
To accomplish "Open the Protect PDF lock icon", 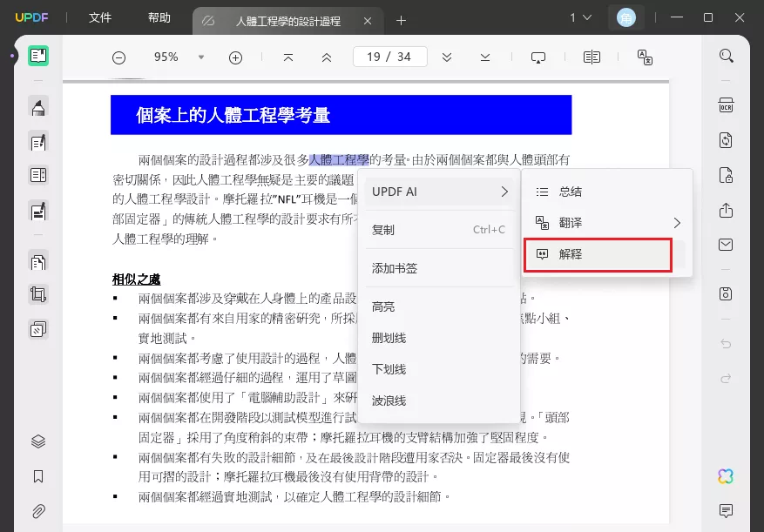I will pyautogui.click(x=726, y=174).
